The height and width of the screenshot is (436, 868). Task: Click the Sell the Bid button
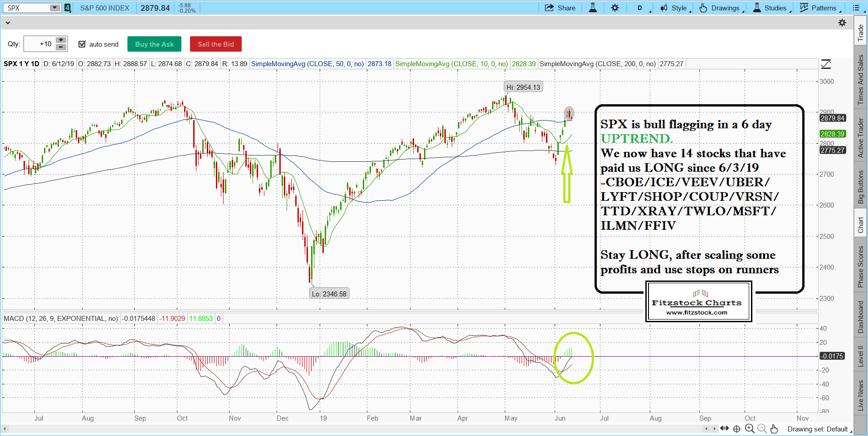coord(215,44)
